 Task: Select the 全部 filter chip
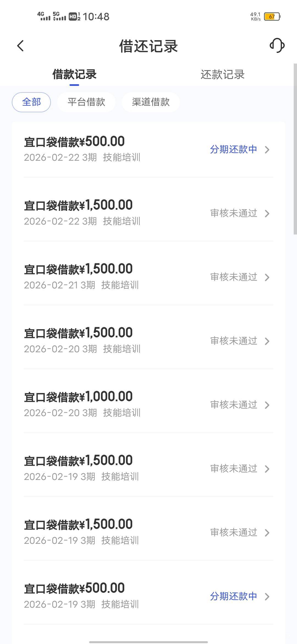tap(31, 102)
